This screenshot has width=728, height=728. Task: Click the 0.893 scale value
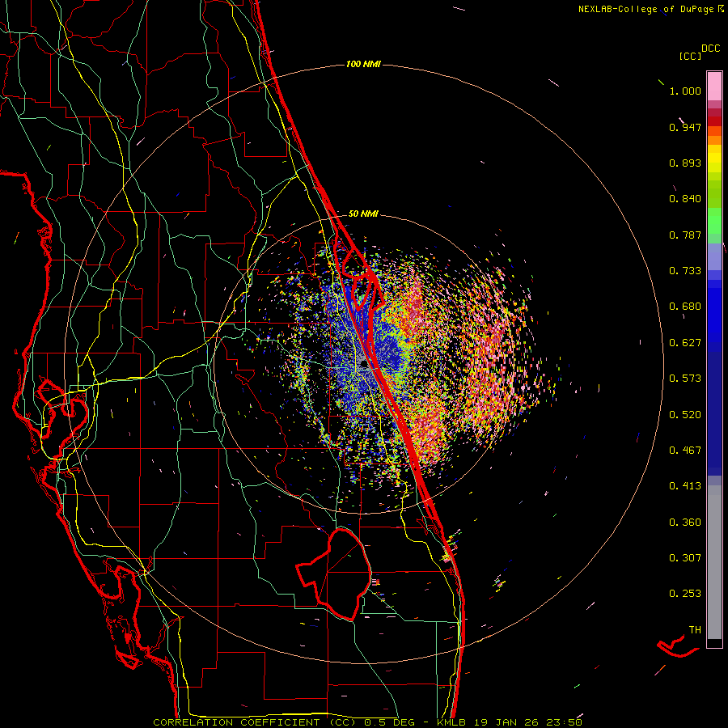(x=685, y=163)
